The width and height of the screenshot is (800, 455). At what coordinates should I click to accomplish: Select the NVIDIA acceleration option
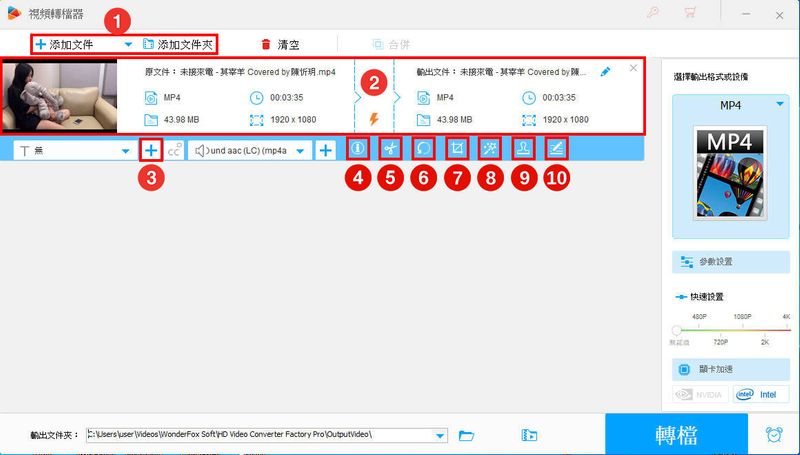click(x=700, y=394)
